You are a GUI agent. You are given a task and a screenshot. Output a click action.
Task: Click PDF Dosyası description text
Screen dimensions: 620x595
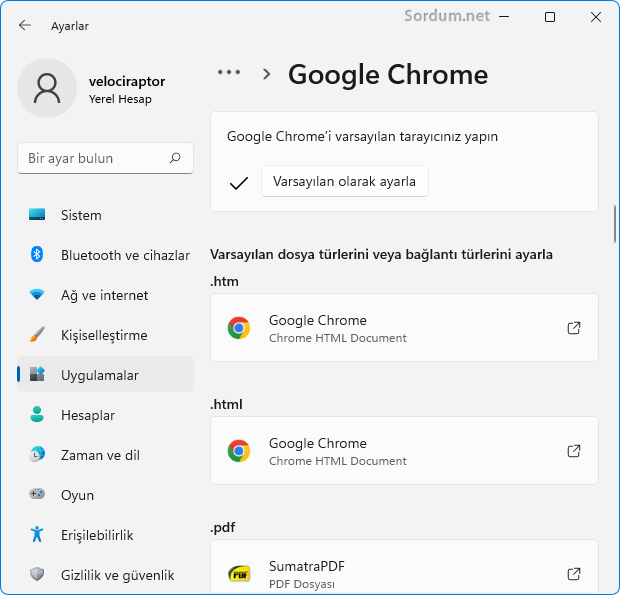302,584
